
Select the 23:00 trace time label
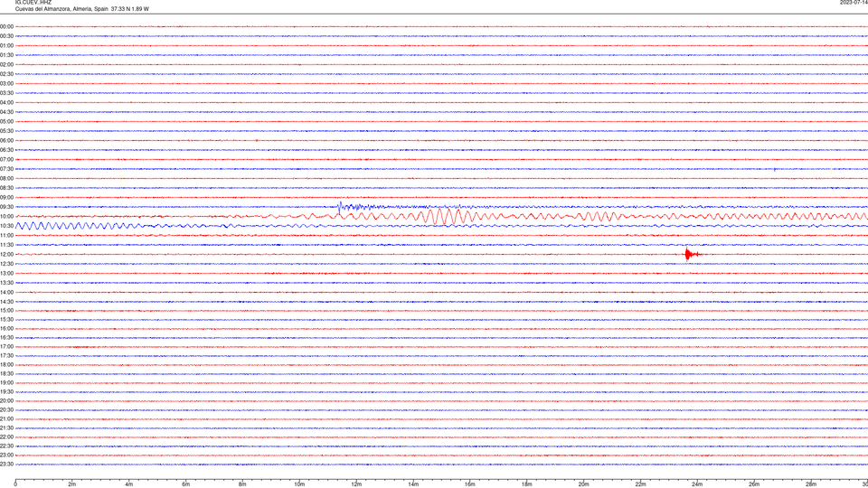click(6, 455)
